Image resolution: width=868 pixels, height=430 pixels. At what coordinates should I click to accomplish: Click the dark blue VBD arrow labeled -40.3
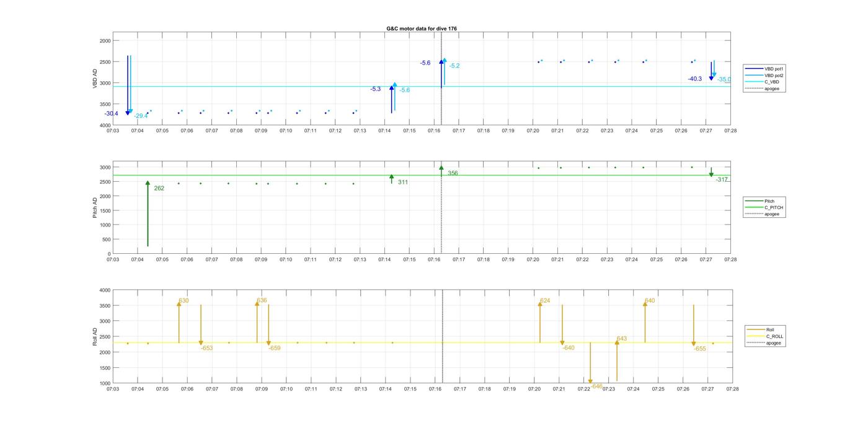(711, 71)
